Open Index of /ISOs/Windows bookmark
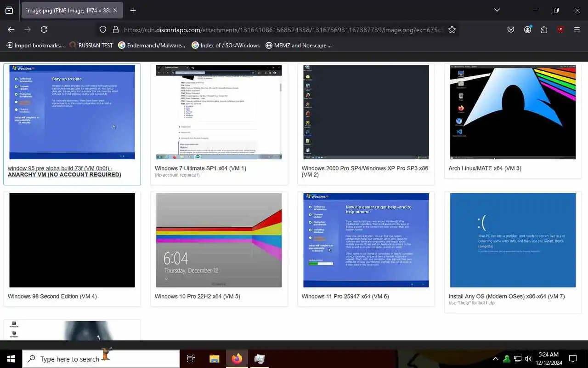Image resolution: width=588 pixels, height=368 pixels. coord(226,45)
